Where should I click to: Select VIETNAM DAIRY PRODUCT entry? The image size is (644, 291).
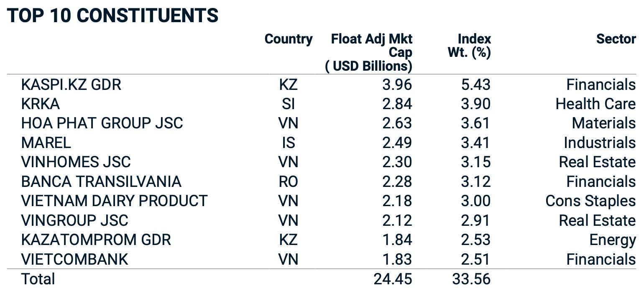(114, 201)
